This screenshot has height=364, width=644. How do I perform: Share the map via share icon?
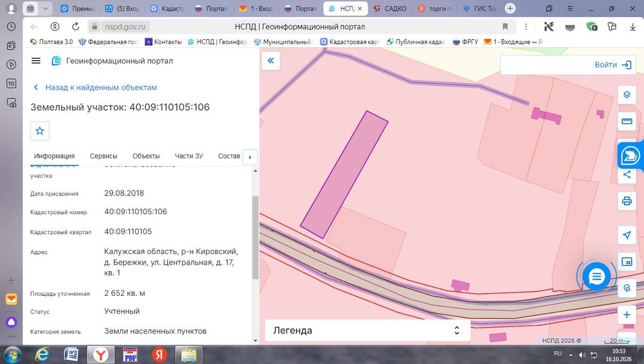[x=626, y=174]
